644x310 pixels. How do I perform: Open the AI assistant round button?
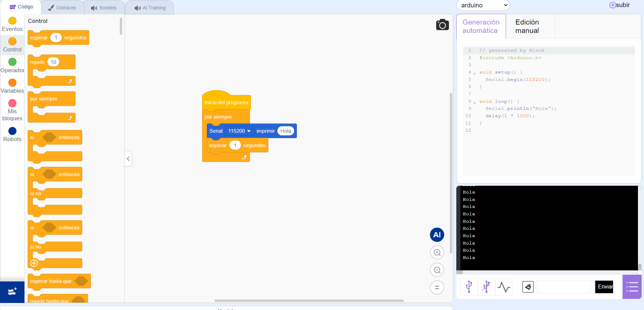point(437,235)
